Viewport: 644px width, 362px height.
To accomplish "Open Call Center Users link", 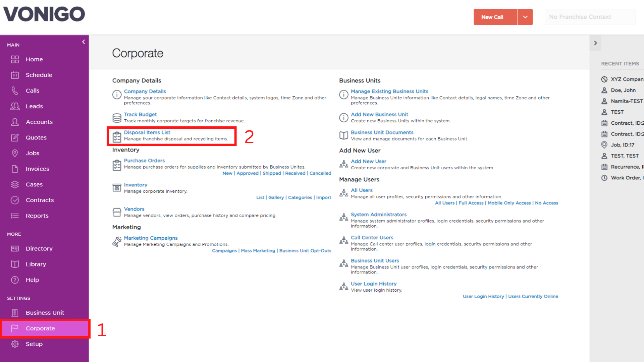I will tap(372, 238).
